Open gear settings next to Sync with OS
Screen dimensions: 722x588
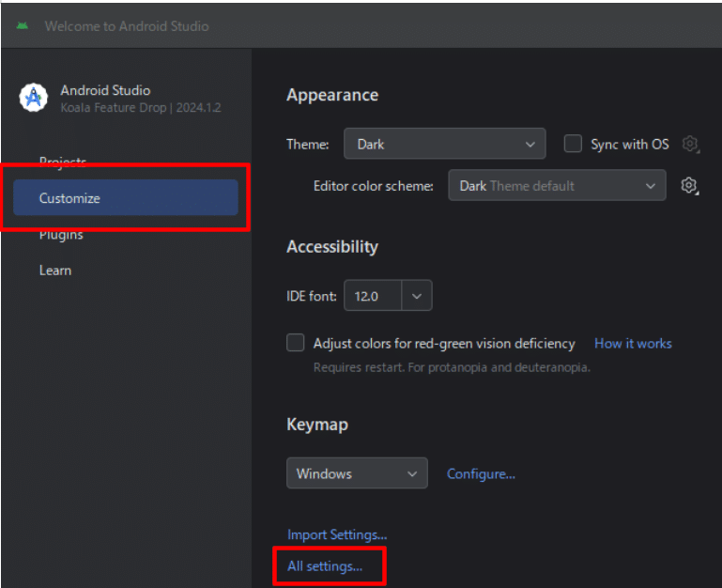pyautogui.click(x=691, y=145)
